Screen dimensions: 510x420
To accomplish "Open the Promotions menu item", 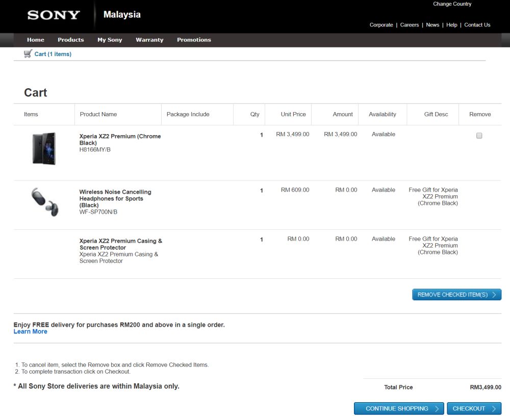I will (x=194, y=40).
